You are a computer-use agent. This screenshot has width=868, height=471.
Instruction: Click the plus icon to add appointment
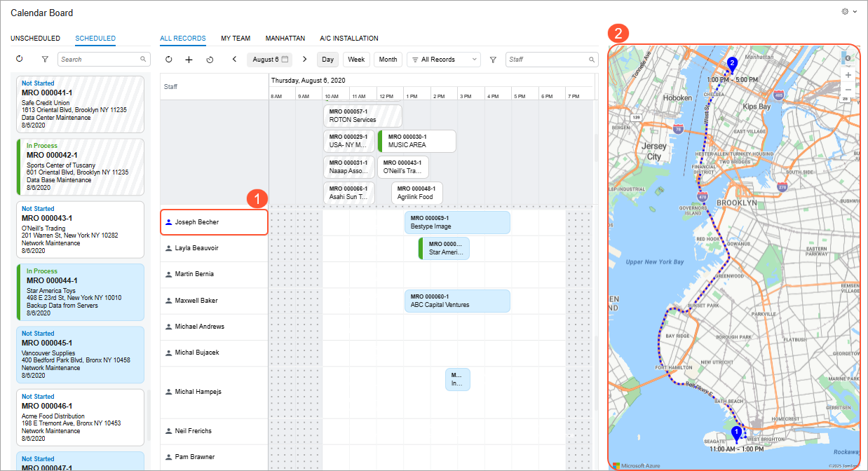coord(189,60)
